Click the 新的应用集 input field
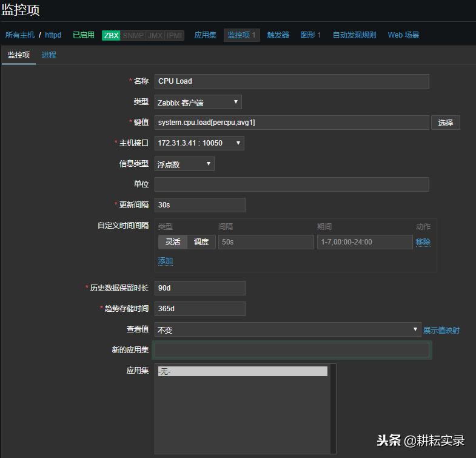 tap(292, 350)
